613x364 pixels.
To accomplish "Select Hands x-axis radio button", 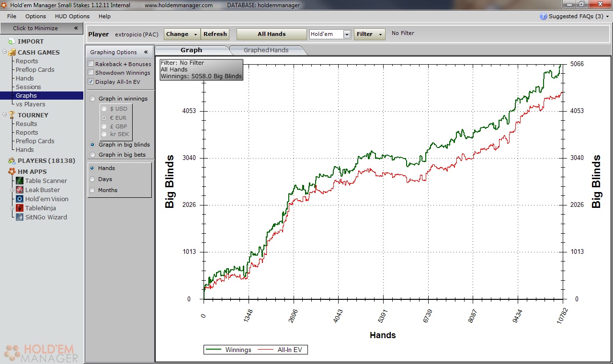I will (x=92, y=168).
